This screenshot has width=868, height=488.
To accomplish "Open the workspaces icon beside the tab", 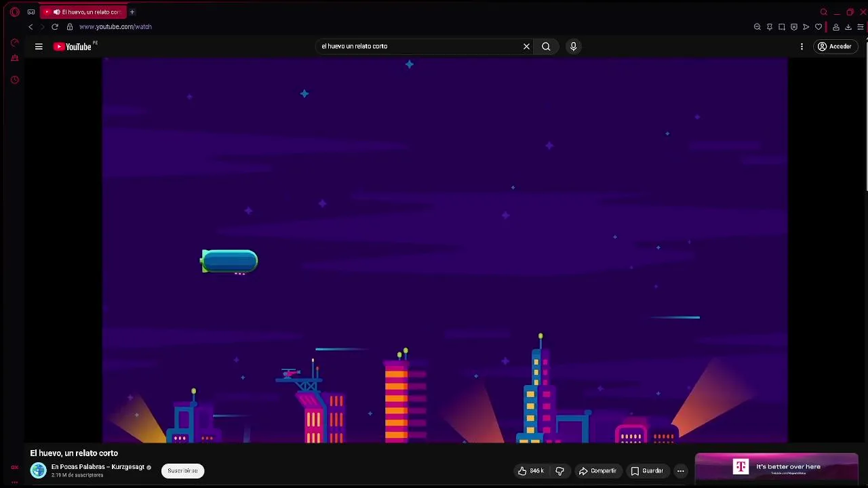I will click(31, 12).
